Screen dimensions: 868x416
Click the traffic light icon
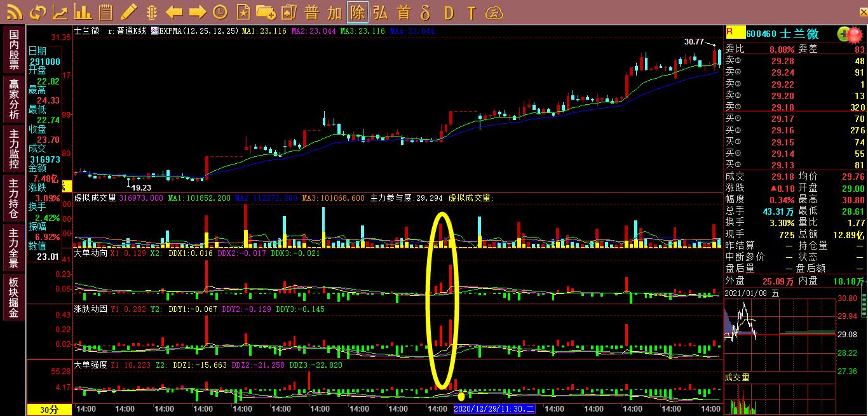click(x=151, y=11)
